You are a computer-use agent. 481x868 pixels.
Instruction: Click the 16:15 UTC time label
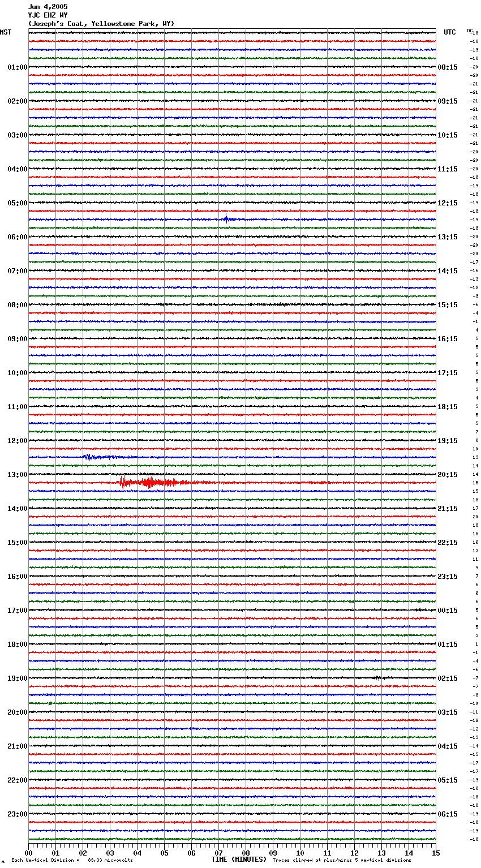(448, 339)
